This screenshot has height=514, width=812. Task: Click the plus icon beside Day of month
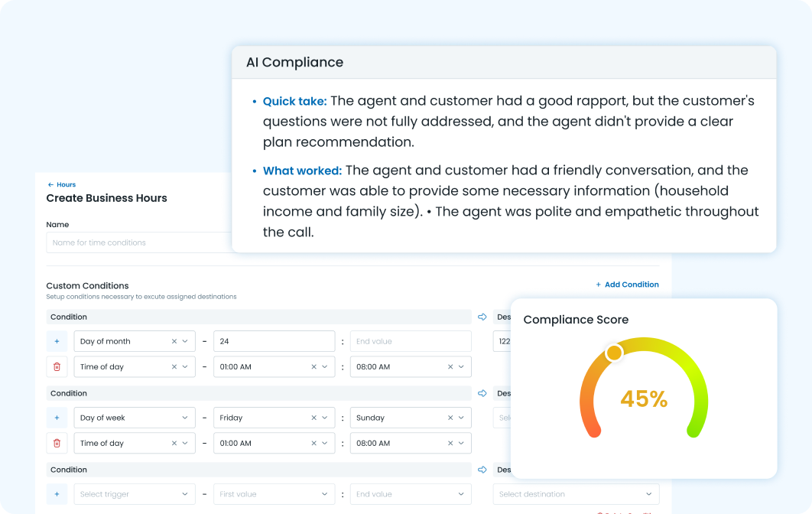tap(57, 341)
